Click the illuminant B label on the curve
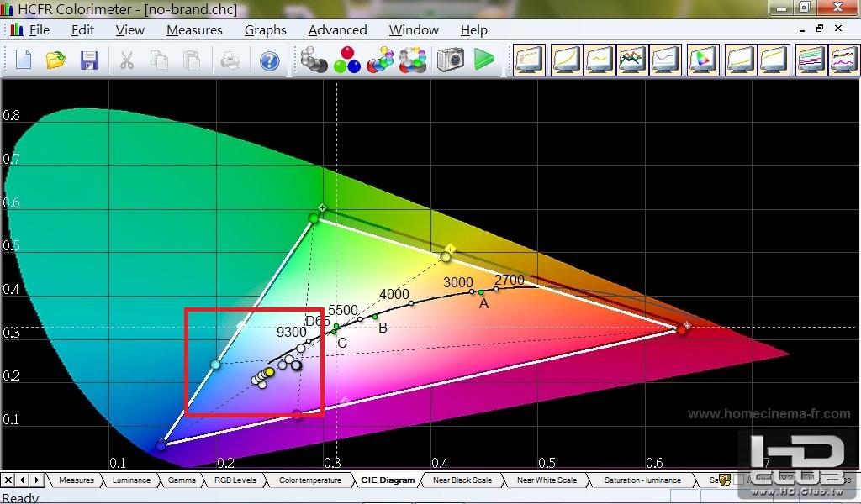 point(383,328)
